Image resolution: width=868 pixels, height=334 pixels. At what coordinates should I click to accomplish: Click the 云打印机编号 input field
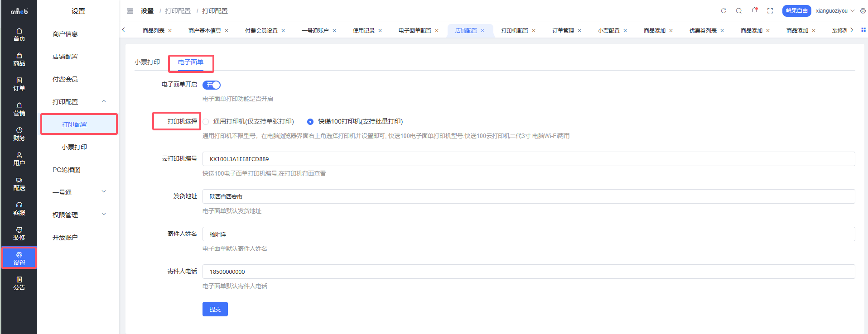point(528,159)
